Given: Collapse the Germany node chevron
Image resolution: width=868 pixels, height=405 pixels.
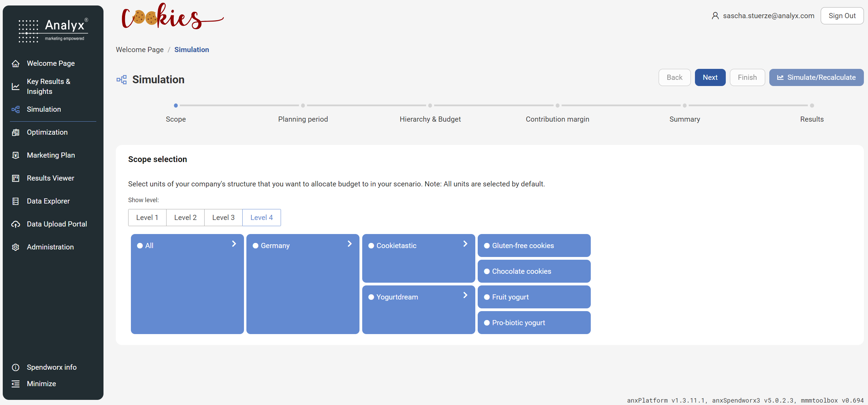Looking at the screenshot, I should 350,244.
